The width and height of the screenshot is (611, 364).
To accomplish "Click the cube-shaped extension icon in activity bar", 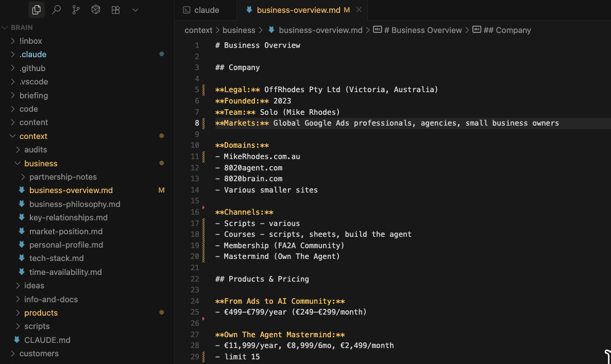I will pyautogui.click(x=95, y=9).
